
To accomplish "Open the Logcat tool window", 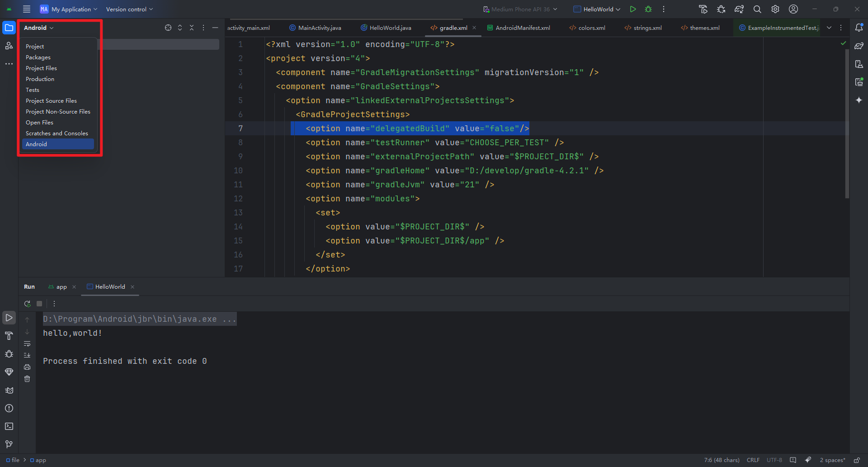I will pyautogui.click(x=9, y=390).
